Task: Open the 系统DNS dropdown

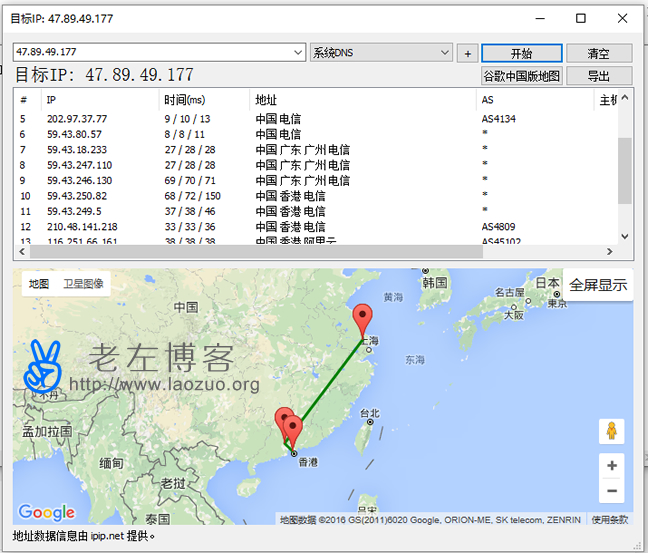Action: pyautogui.click(x=446, y=53)
